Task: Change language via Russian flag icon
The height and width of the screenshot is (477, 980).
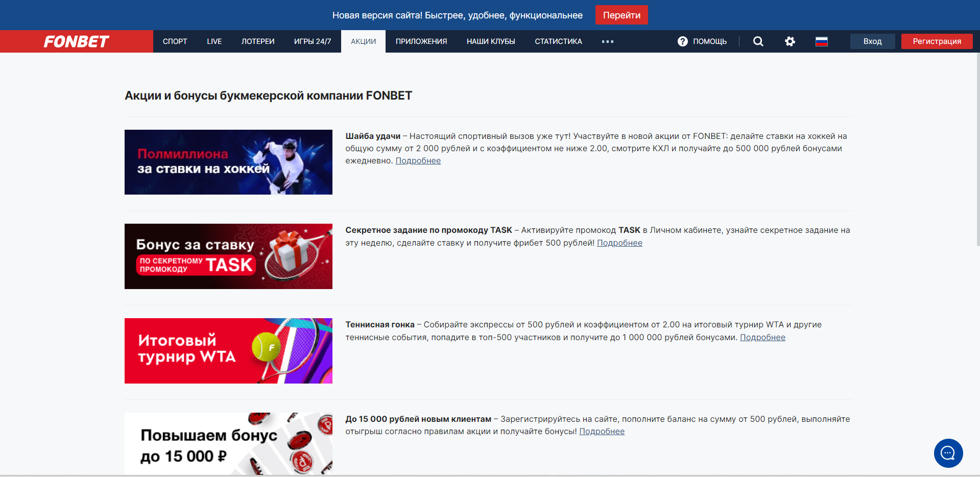Action: pyautogui.click(x=822, y=41)
